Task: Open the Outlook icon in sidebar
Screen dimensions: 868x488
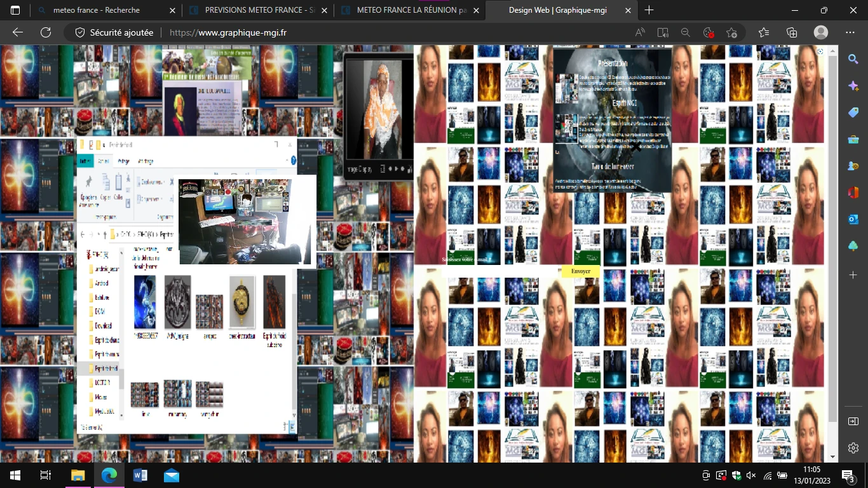Action: coord(853,219)
